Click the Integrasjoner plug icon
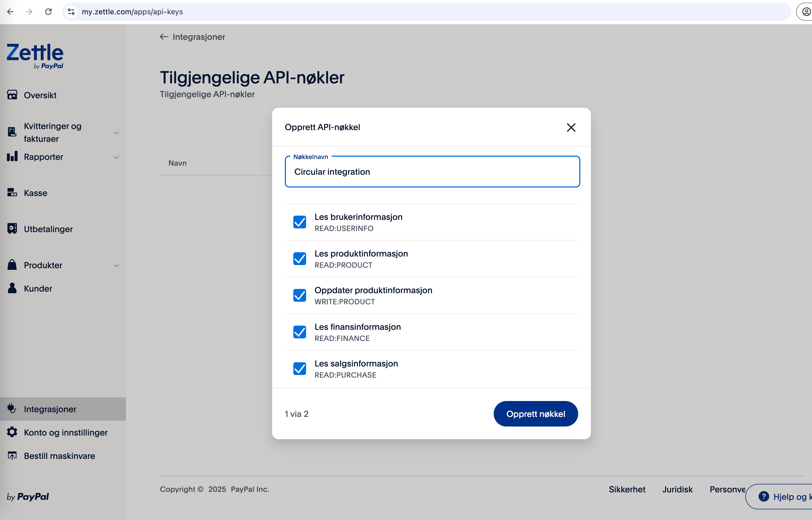The height and width of the screenshot is (520, 812). 12,408
